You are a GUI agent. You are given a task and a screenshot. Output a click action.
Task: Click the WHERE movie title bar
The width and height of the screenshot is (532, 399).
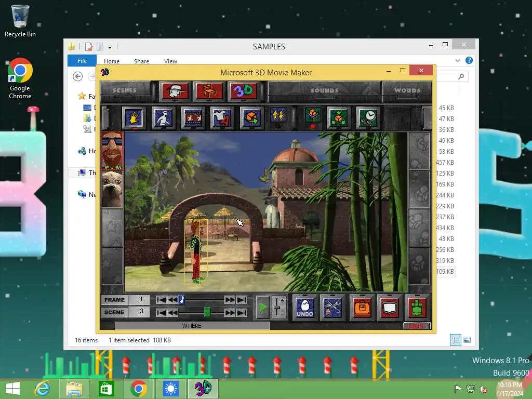tap(192, 326)
